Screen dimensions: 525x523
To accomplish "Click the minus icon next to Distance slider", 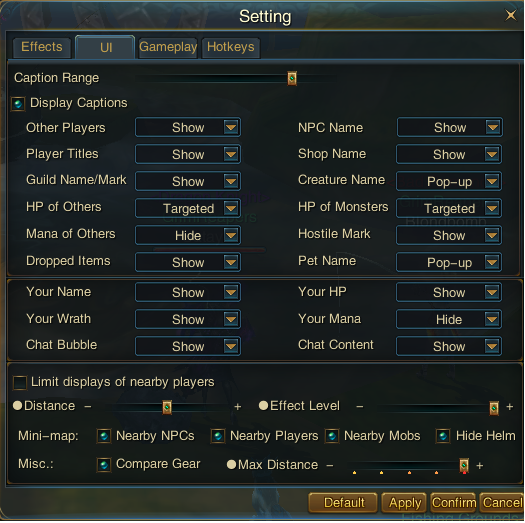I will coord(88,407).
